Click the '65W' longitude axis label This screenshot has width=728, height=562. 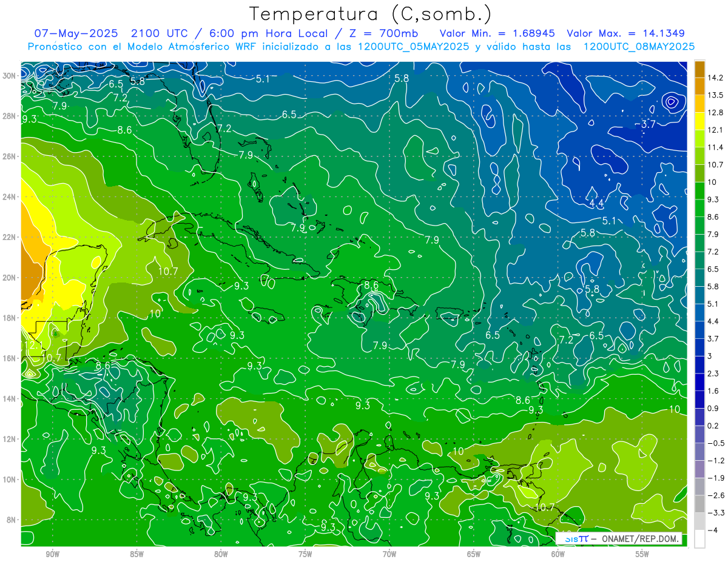click(474, 554)
